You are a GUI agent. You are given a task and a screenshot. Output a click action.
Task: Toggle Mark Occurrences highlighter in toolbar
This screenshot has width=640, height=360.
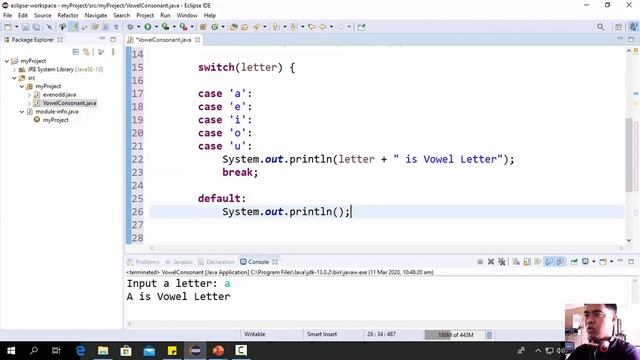(x=74, y=27)
